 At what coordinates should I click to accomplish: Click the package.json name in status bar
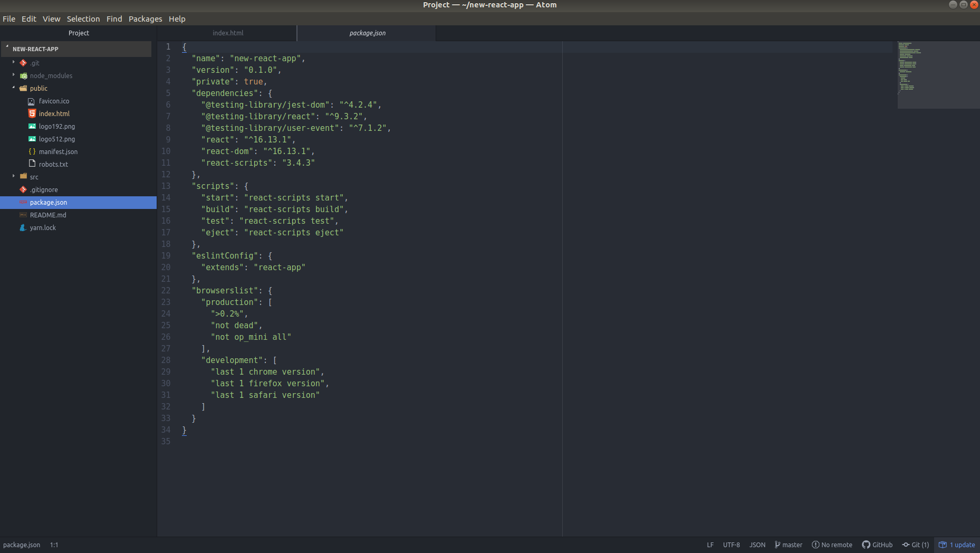(22, 545)
